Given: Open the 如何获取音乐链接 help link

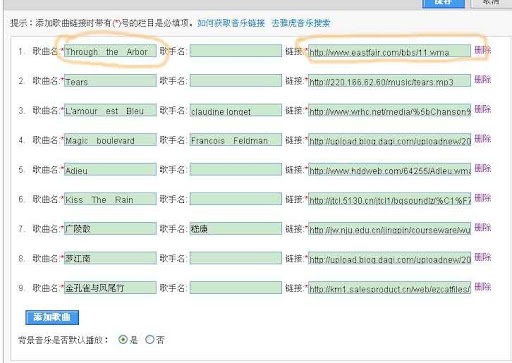Looking at the screenshot, I should [231, 23].
